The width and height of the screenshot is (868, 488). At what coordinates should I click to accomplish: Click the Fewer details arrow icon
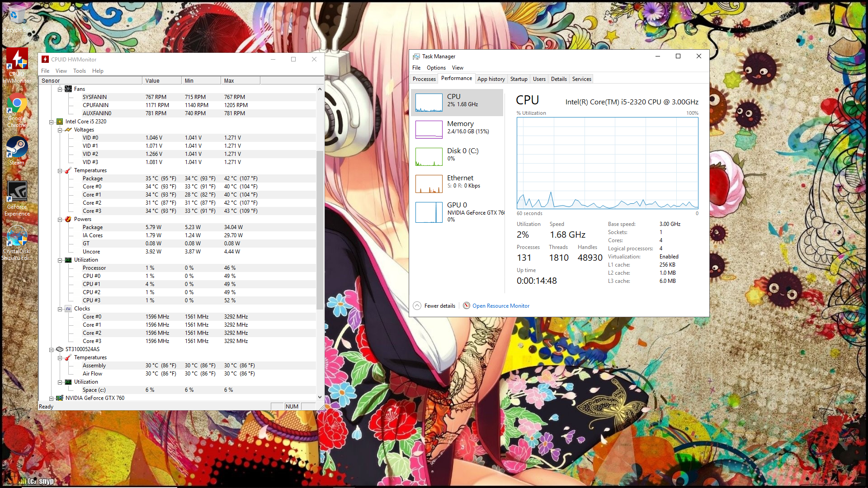tap(417, 306)
